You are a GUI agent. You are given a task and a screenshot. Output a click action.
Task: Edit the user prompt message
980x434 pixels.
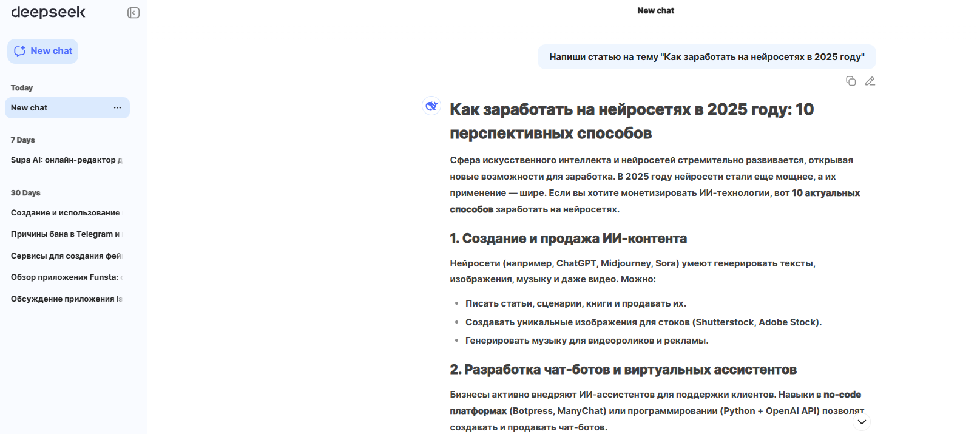point(870,81)
